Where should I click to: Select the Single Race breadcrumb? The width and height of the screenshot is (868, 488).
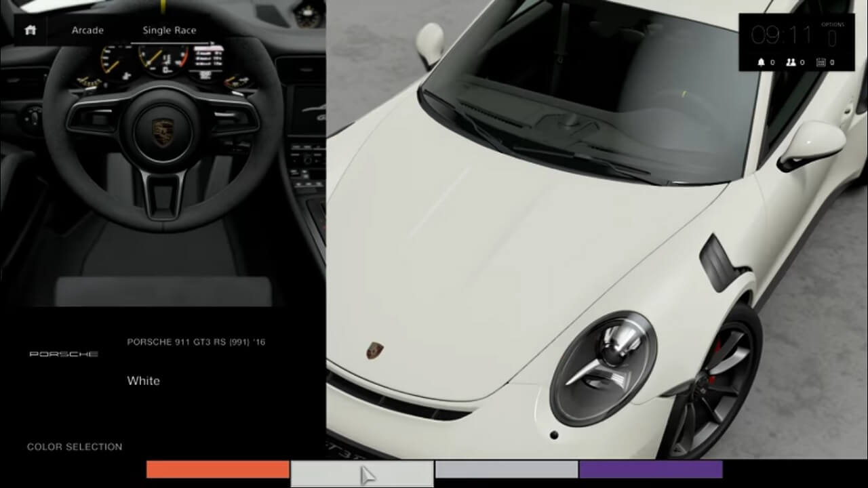coord(169,30)
